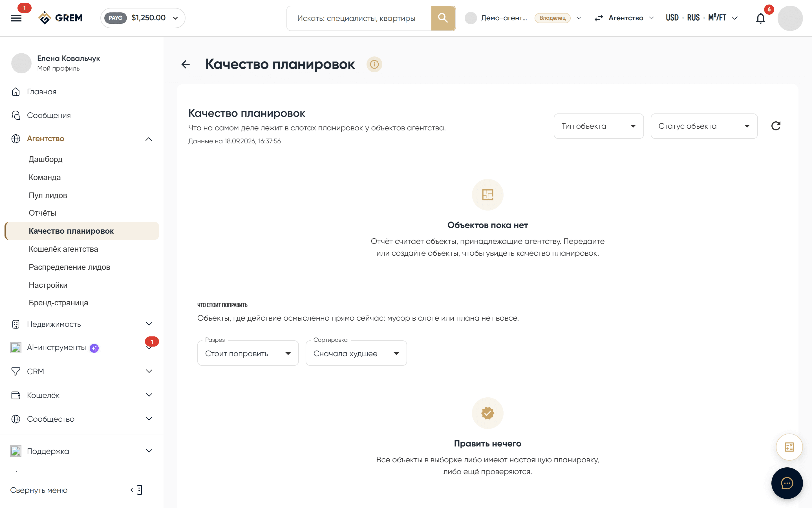
Task: Open the Разрез dropdown set to Стоит поправить
Action: (x=248, y=353)
